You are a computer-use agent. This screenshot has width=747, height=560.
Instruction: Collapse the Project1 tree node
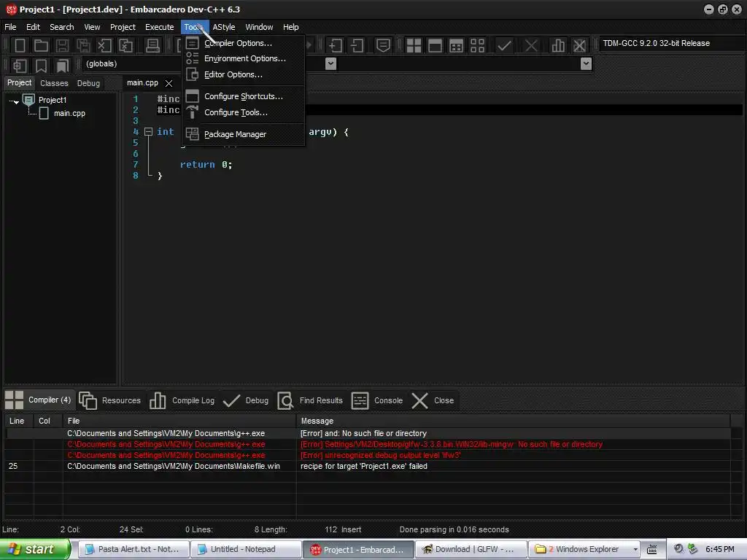pos(15,101)
